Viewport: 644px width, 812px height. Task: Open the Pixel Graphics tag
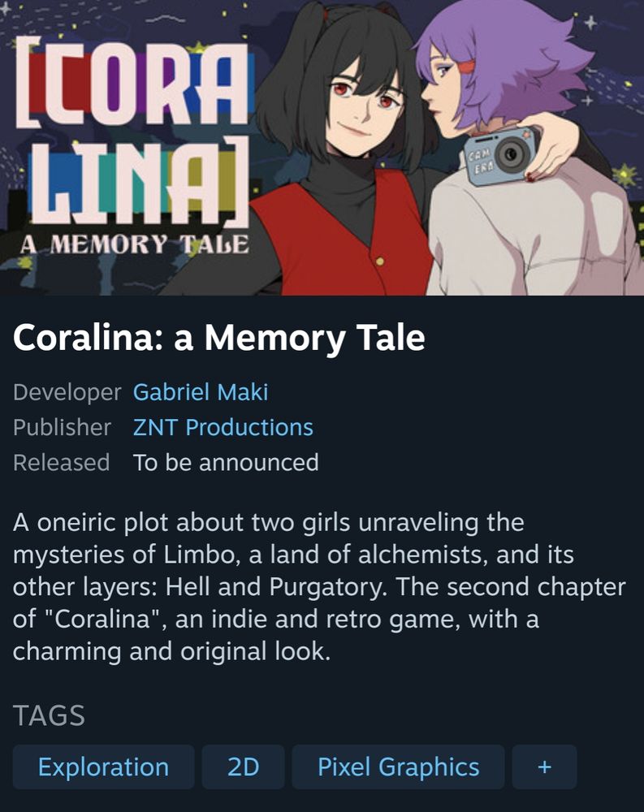[398, 767]
